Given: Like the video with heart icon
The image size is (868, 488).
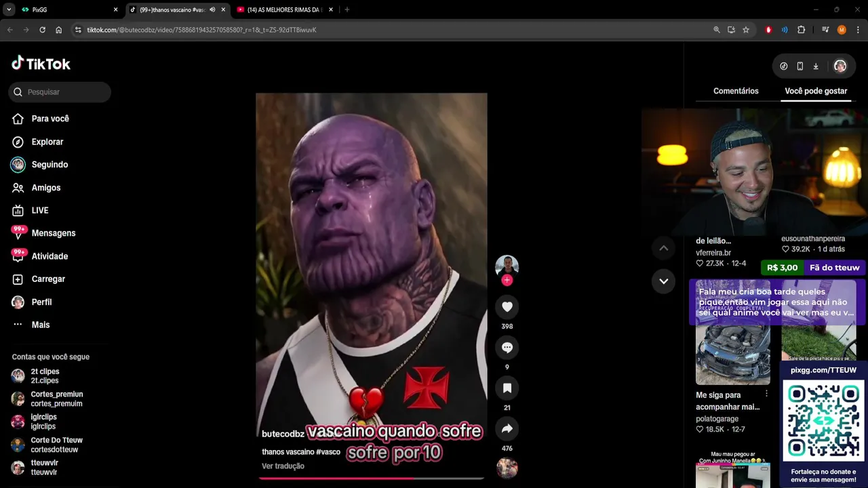Looking at the screenshot, I should (x=507, y=307).
